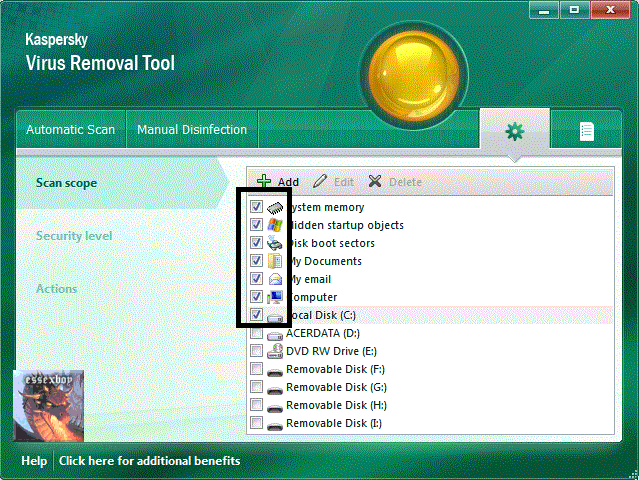
Task: Uncheck the Disk boot sectors checkbox
Action: click(256, 242)
